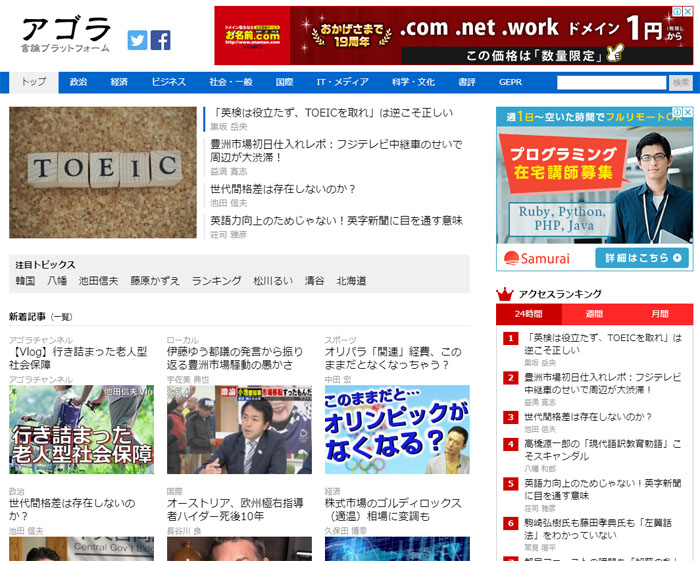This screenshot has height=561, width=700.
Task: Open article 伊藤ゆう都議の発言から振り返る豊洲市場騒動の愚かさ
Action: (235, 358)
